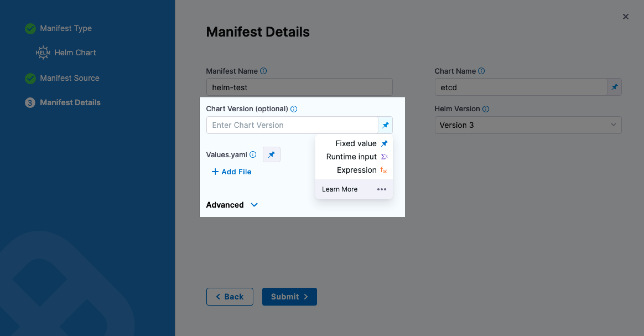
Task: Click the pin icon next to Values.yaml
Action: [271, 154]
